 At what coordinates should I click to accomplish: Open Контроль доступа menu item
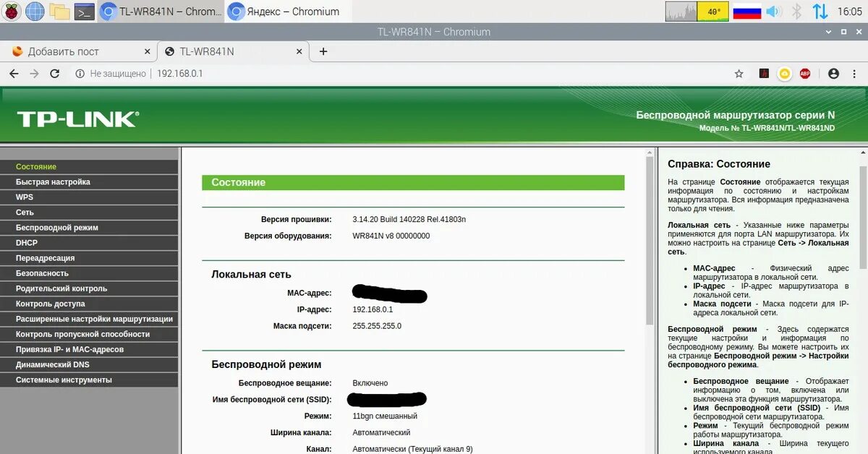pos(89,304)
